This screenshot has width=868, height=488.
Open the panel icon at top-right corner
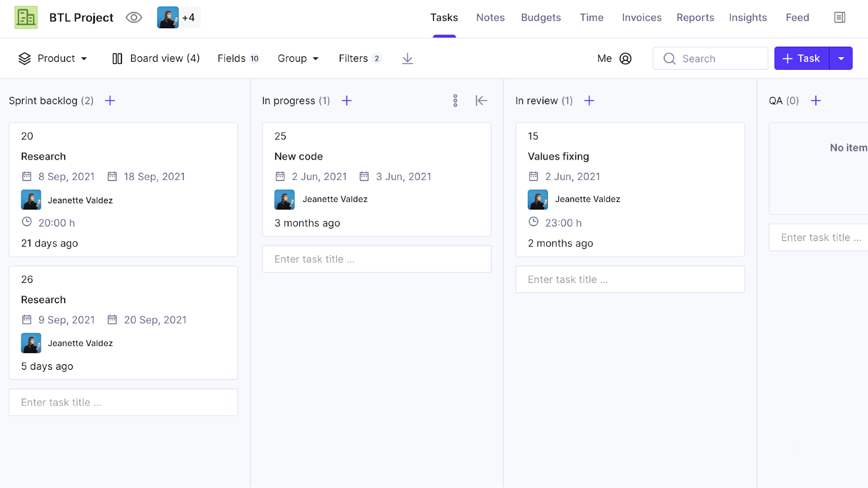(839, 17)
